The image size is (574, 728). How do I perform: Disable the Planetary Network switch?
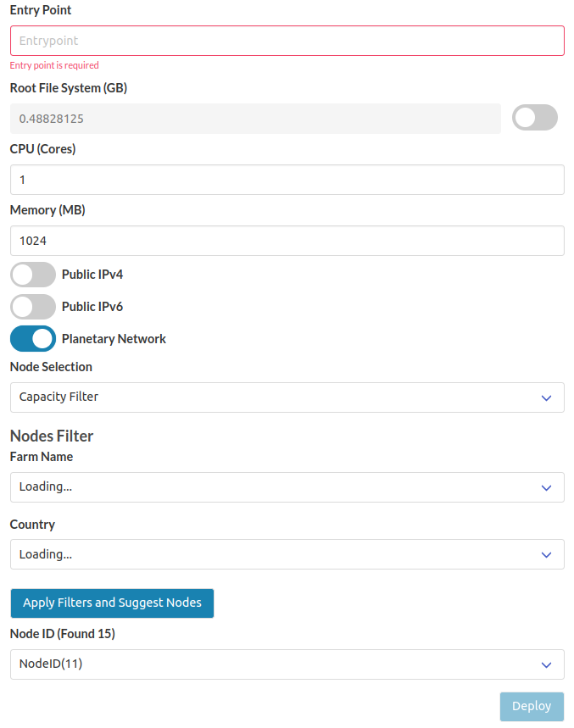(x=32, y=338)
